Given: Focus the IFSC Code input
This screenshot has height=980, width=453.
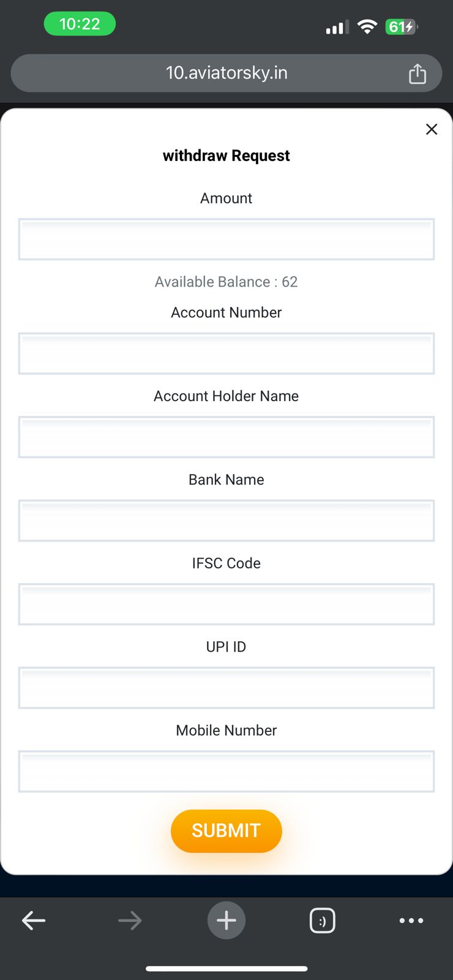Looking at the screenshot, I should coord(226,604).
